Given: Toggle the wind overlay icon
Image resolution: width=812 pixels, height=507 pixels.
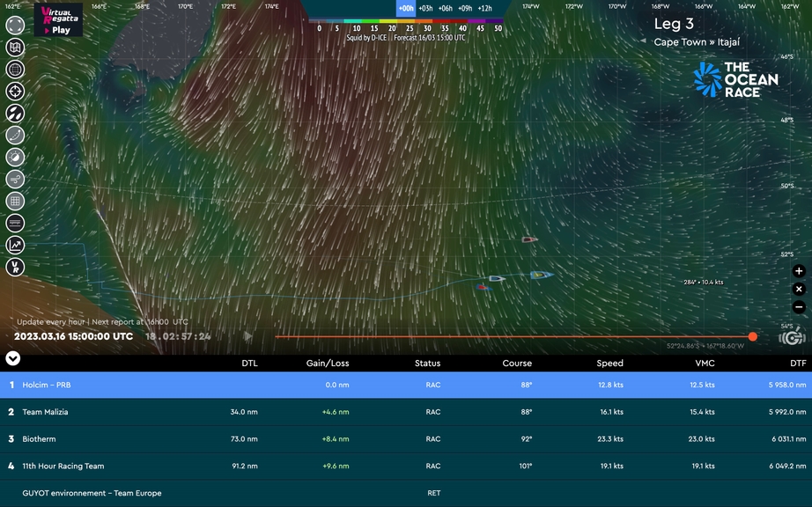Looking at the screenshot, I should click(x=15, y=179).
